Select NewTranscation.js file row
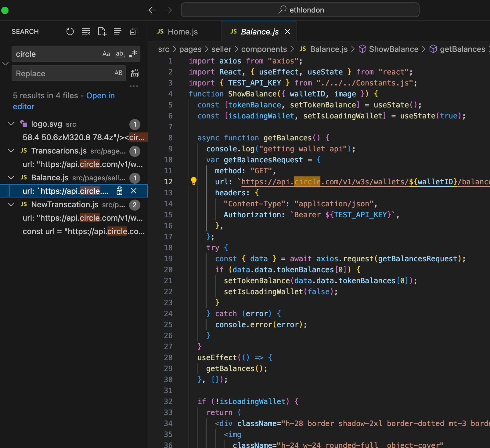Image resolution: width=490 pixels, height=448 pixels. click(74, 204)
